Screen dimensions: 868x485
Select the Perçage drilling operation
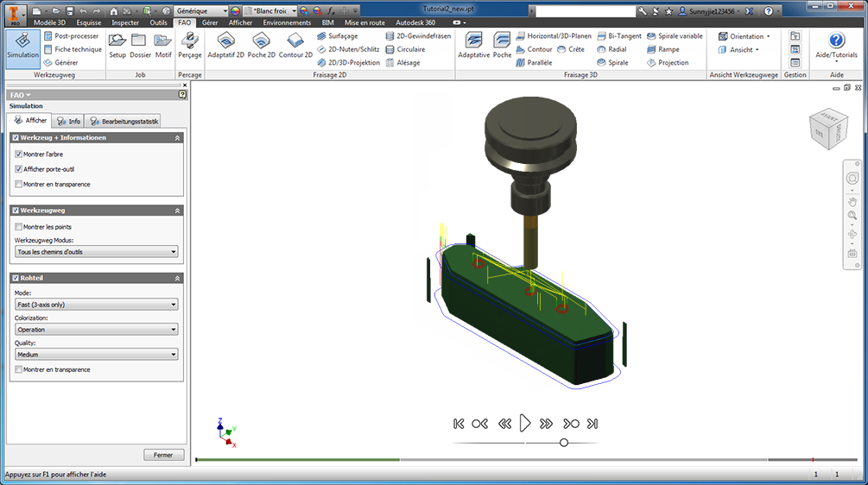(x=190, y=46)
